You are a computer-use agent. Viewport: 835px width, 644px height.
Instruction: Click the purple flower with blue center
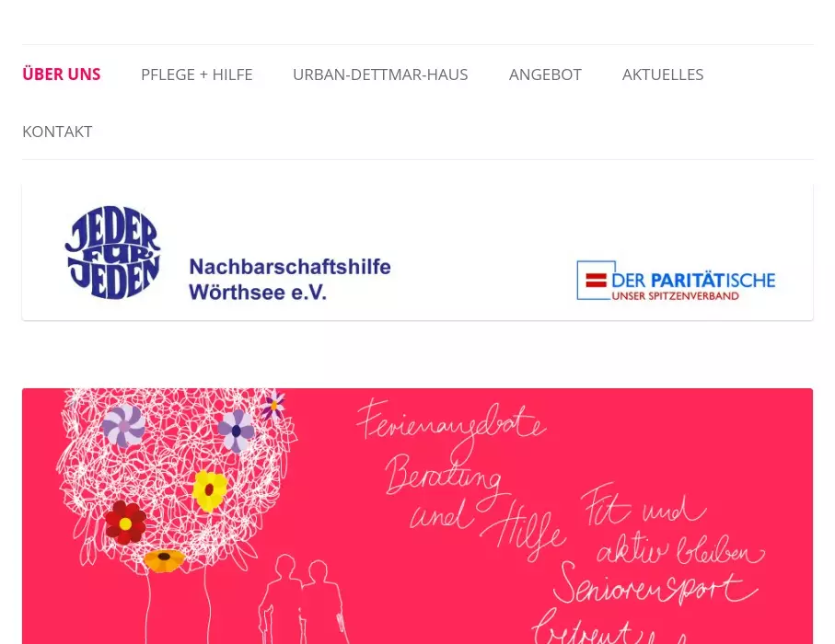click(x=236, y=431)
